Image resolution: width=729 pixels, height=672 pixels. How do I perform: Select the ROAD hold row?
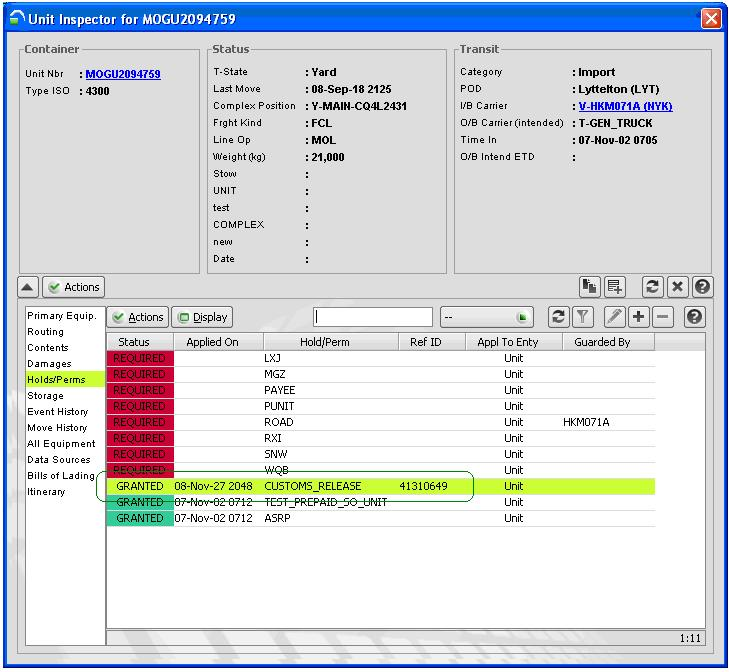pyautogui.click(x=381, y=422)
